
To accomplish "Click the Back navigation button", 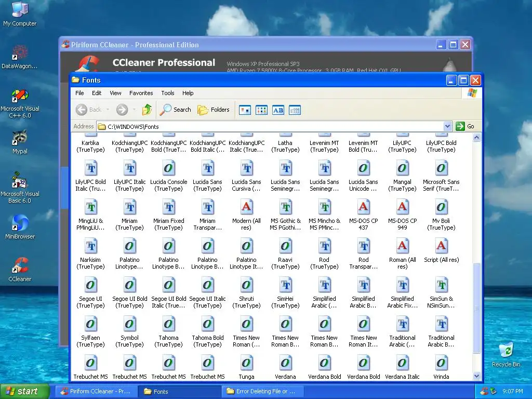I will pos(88,110).
